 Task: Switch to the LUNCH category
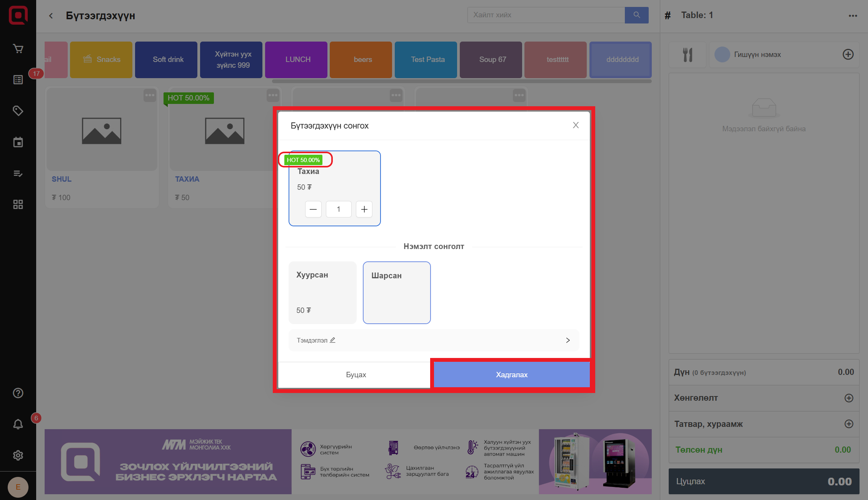(x=297, y=60)
